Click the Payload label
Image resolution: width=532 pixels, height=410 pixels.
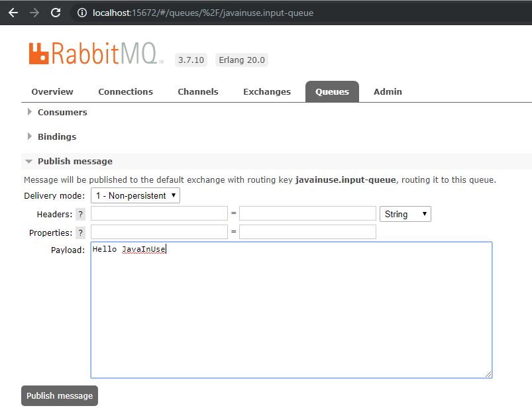click(68, 250)
